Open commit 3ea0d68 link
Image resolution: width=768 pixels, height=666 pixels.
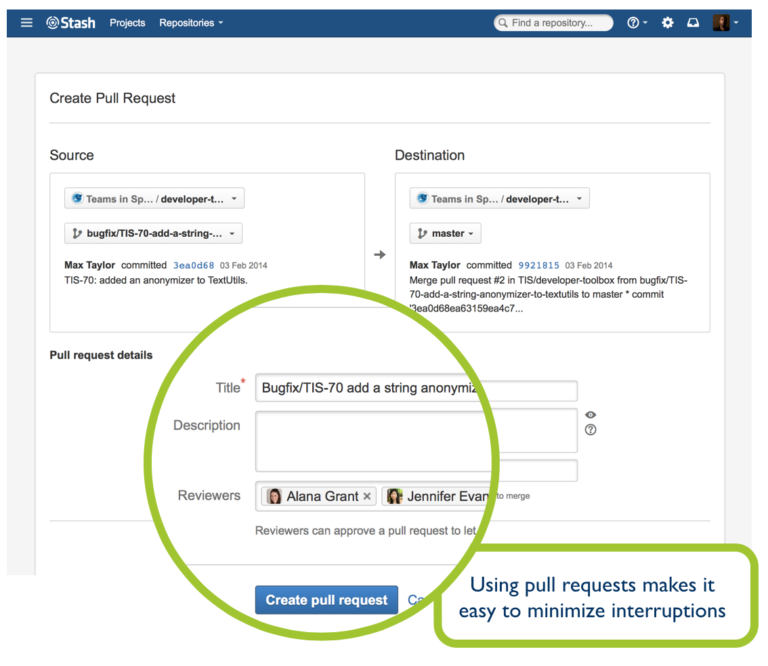click(193, 265)
